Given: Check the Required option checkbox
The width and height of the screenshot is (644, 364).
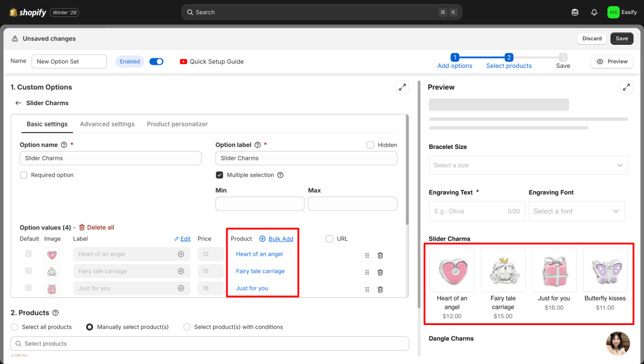Looking at the screenshot, I should click(24, 175).
